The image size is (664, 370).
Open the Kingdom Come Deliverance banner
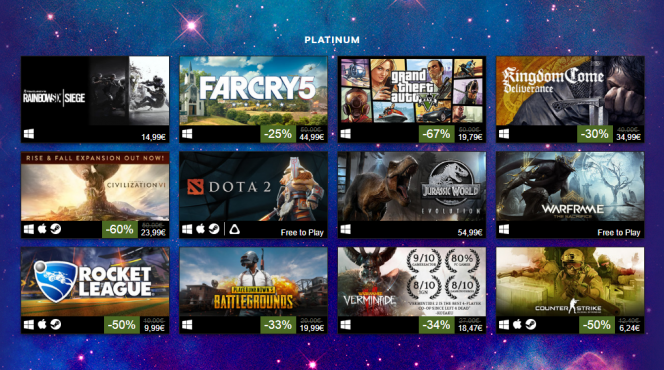tap(570, 91)
